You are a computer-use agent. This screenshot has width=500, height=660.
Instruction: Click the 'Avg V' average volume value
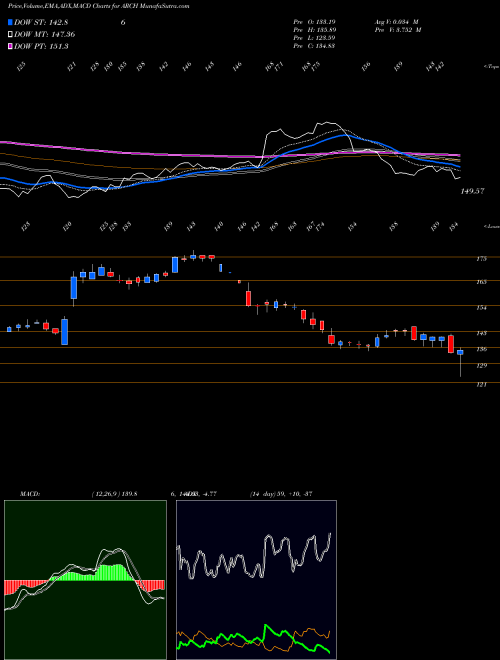(x=396, y=21)
